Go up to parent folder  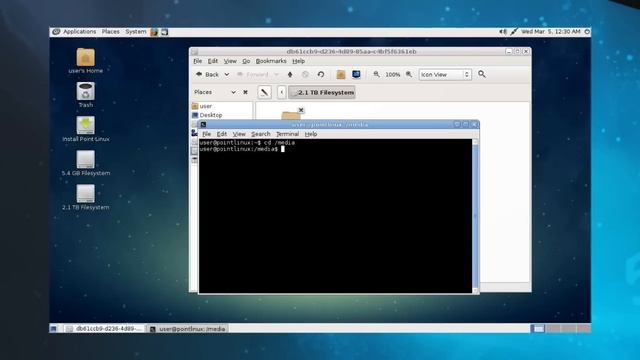(x=290, y=75)
